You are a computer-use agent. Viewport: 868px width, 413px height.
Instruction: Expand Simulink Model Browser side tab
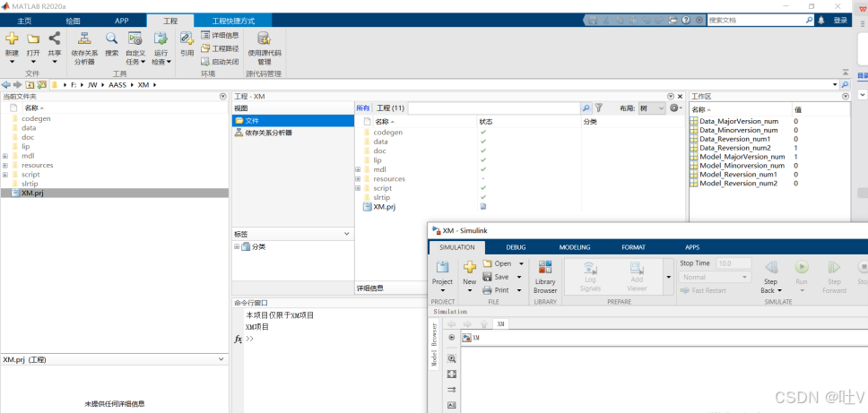pos(434,346)
